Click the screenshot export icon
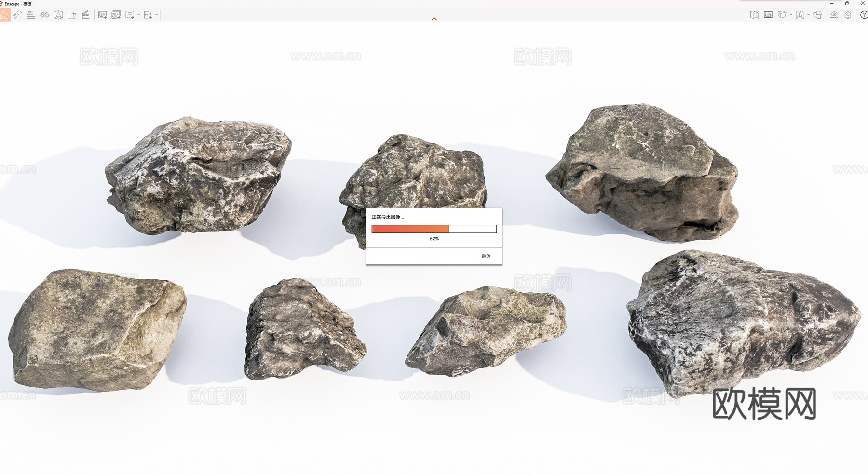868x476 pixels. pos(102,15)
